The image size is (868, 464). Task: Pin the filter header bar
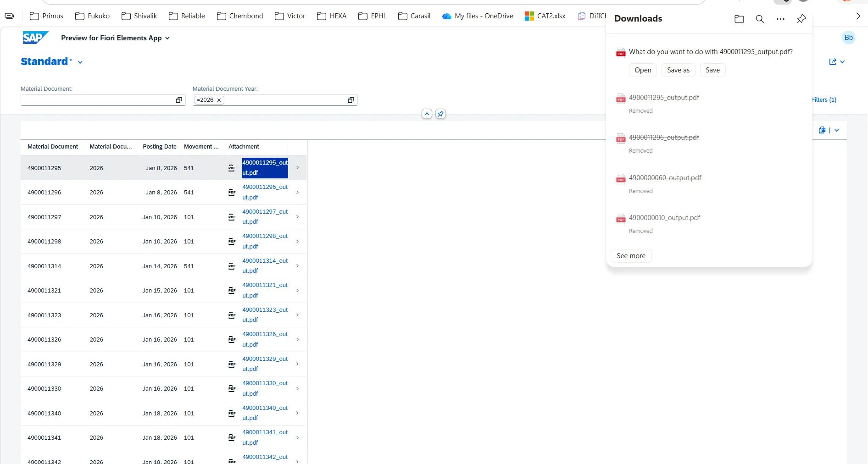pos(440,114)
